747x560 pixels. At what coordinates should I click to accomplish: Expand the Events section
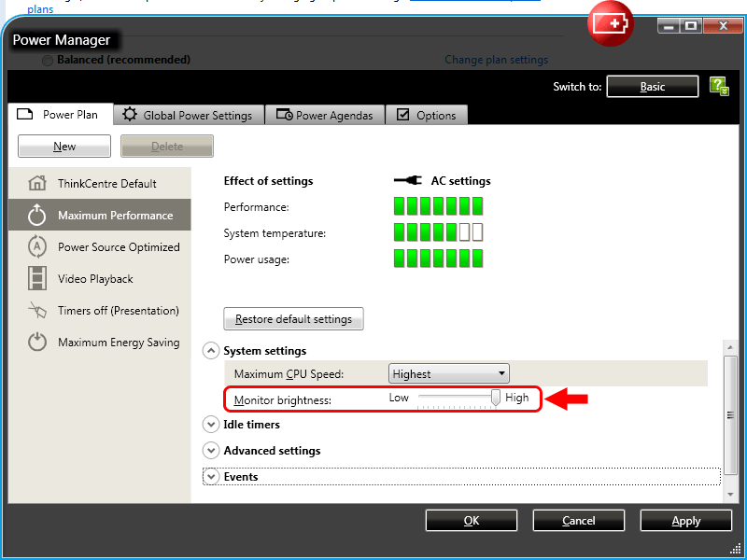click(x=211, y=477)
